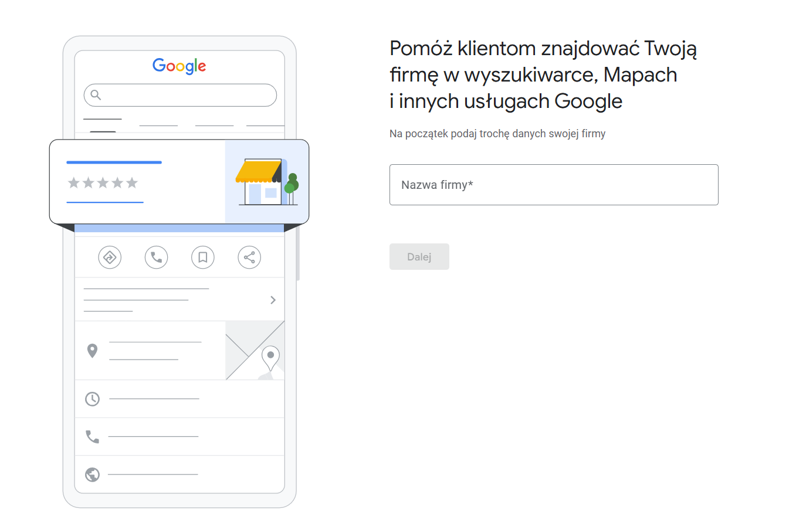Click the map thumbnail with marker
The height and width of the screenshot is (532, 796).
click(255, 351)
